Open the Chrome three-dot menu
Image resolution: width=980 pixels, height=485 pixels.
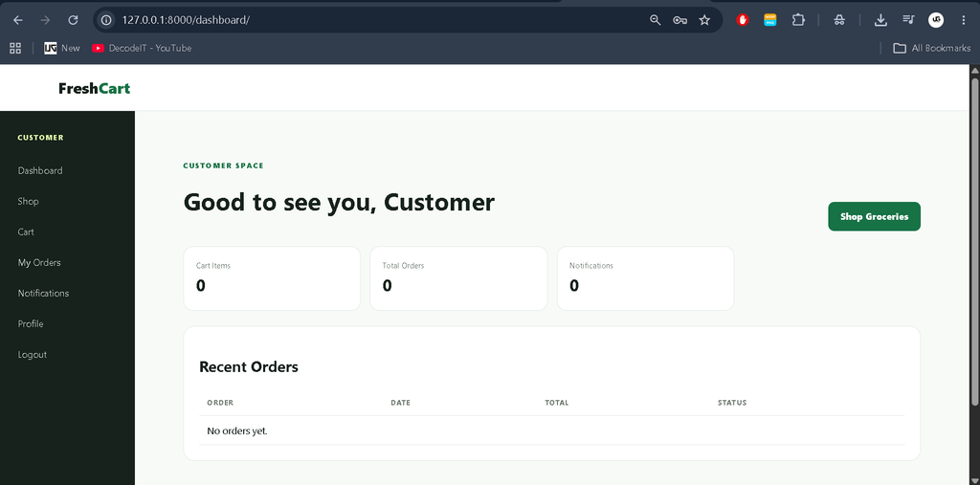click(x=963, y=20)
